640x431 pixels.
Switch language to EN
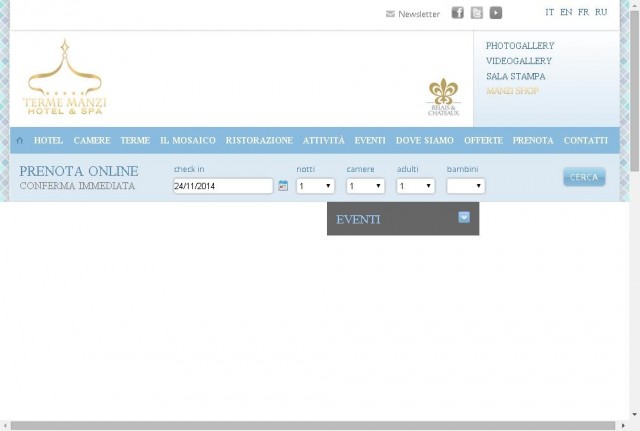[x=566, y=12]
